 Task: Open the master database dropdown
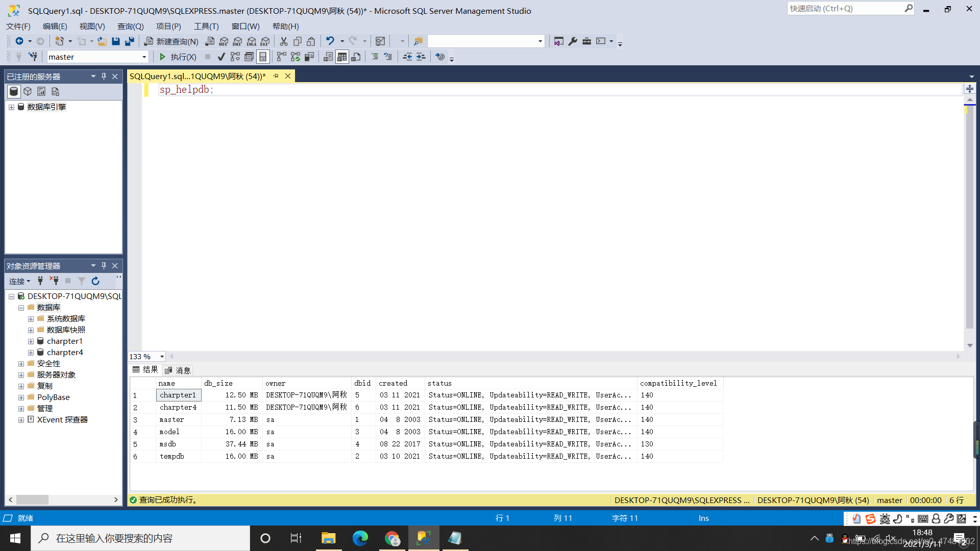[144, 57]
